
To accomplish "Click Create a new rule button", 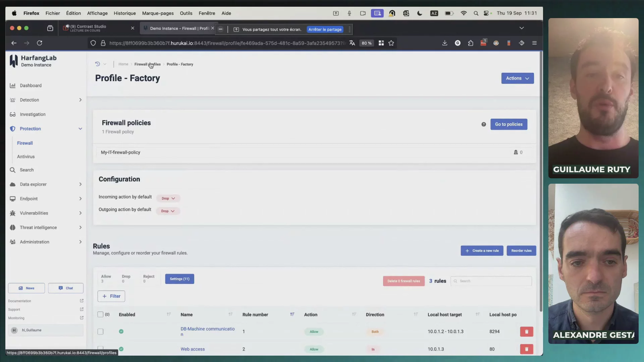I will click(x=482, y=251).
